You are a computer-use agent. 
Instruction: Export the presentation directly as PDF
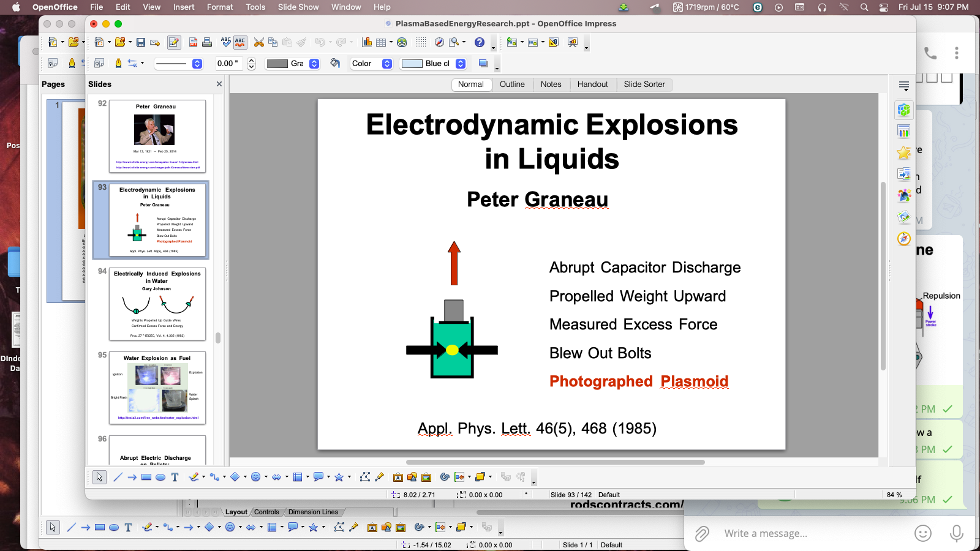pyautogui.click(x=193, y=42)
